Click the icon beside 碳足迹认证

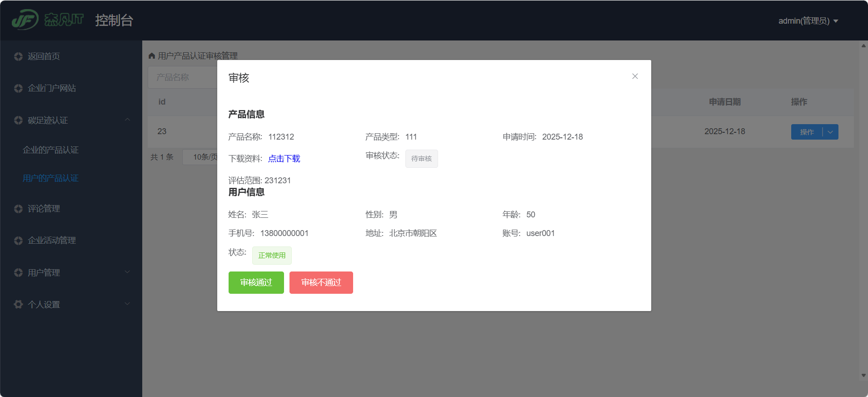tap(18, 120)
